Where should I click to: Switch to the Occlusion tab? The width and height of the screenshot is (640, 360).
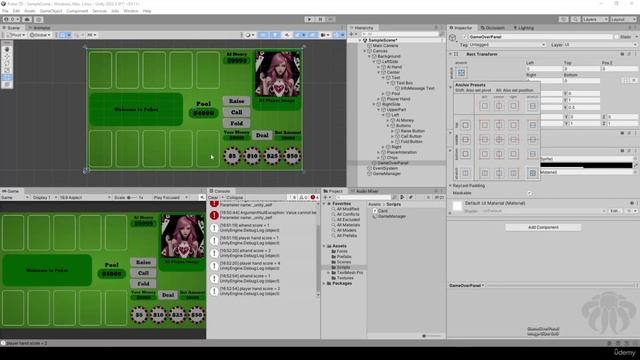click(x=493, y=28)
